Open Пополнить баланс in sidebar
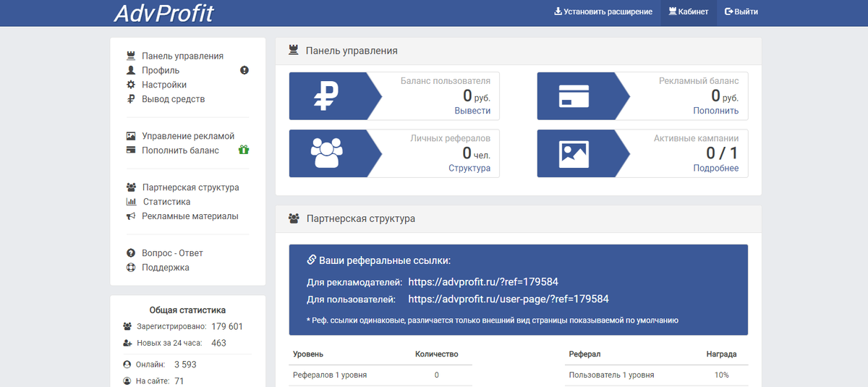Viewport: 868px width, 387px height. [x=180, y=150]
